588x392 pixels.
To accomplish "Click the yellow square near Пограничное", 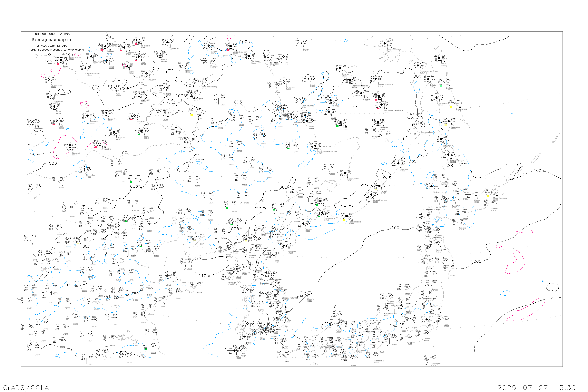I will point(451,107).
